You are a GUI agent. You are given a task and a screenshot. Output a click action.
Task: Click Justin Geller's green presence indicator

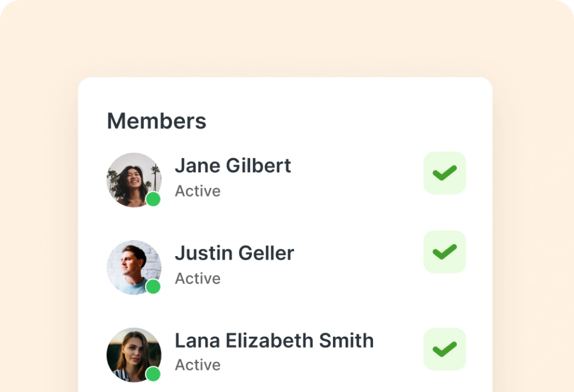pos(153,286)
